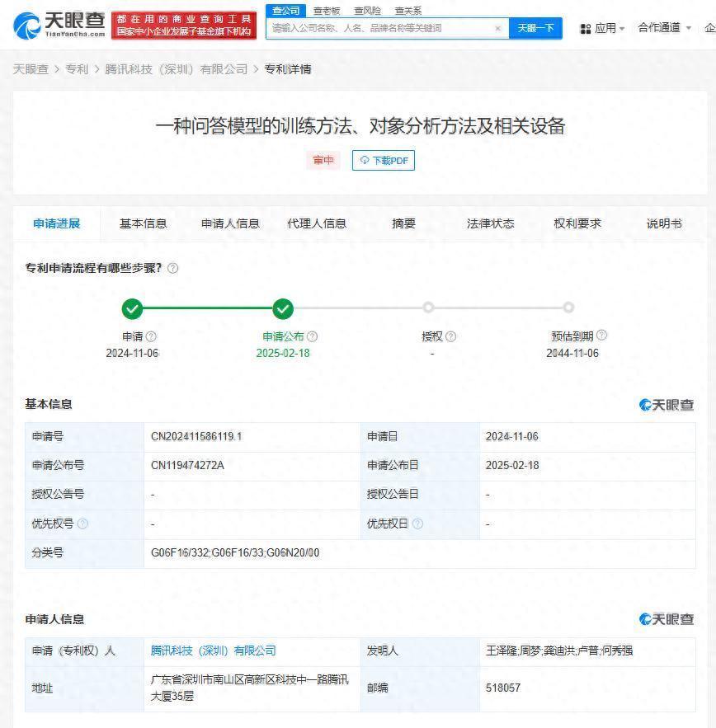Click help icon beside 专利申请流程有哪些步骤

point(172,269)
